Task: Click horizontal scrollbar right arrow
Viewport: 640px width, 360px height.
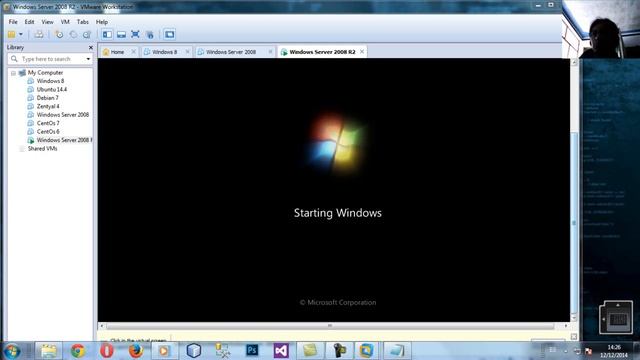Action: (x=566, y=326)
